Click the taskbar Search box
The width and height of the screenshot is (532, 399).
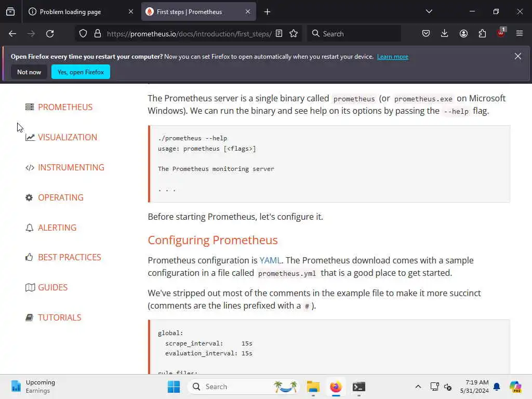coord(244,387)
